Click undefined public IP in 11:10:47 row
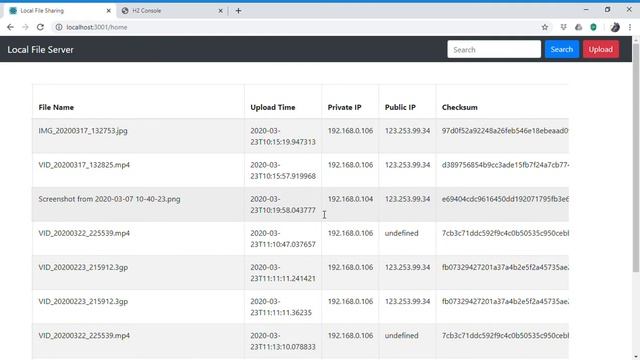 [x=402, y=233]
